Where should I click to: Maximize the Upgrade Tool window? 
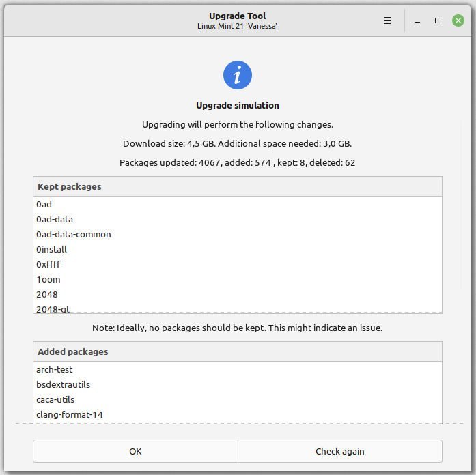pos(438,20)
